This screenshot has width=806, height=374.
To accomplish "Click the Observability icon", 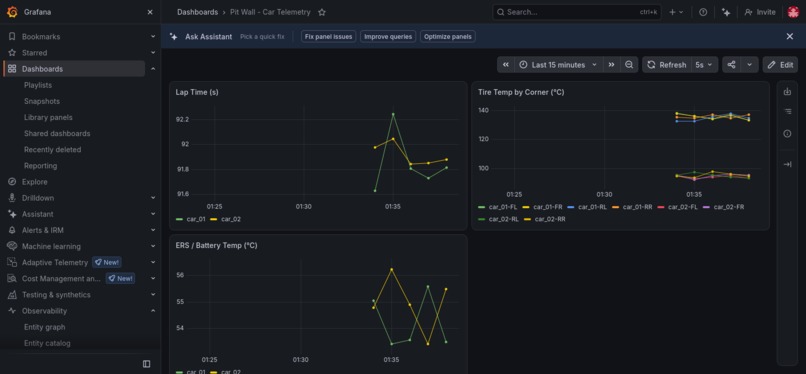I will 12,311.
